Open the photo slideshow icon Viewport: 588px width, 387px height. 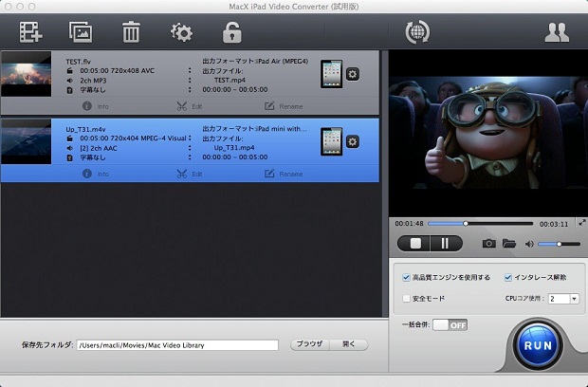81,32
